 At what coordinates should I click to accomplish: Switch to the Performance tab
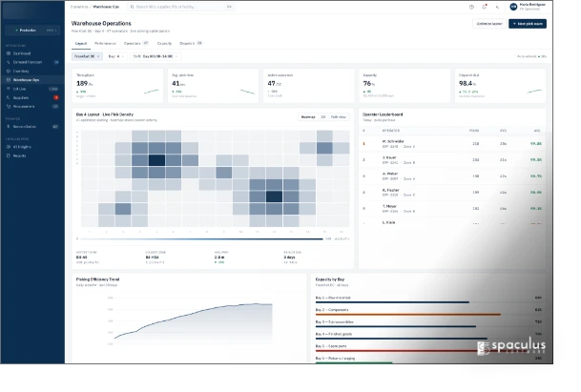(105, 43)
